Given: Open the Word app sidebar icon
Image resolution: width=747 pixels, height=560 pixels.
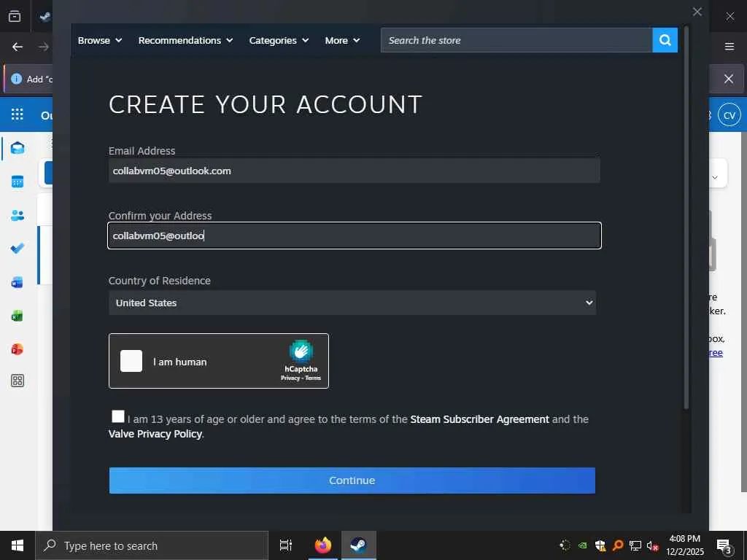Looking at the screenshot, I should click(x=18, y=282).
